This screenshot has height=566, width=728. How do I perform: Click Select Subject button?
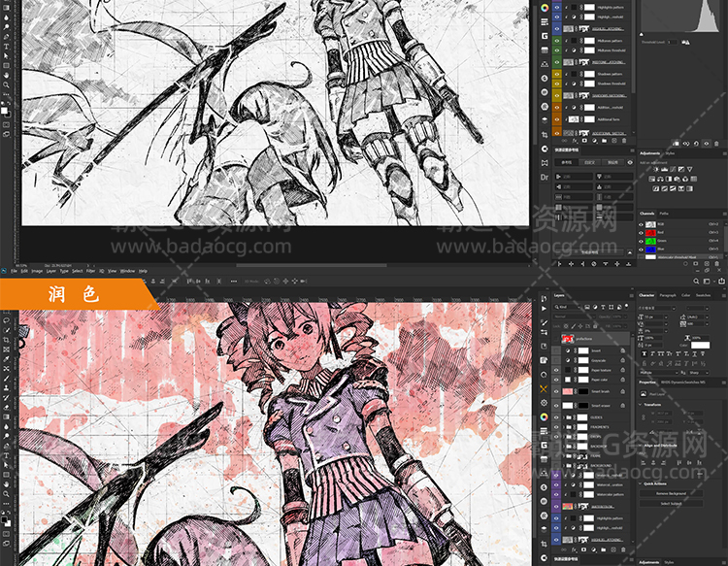point(671,503)
